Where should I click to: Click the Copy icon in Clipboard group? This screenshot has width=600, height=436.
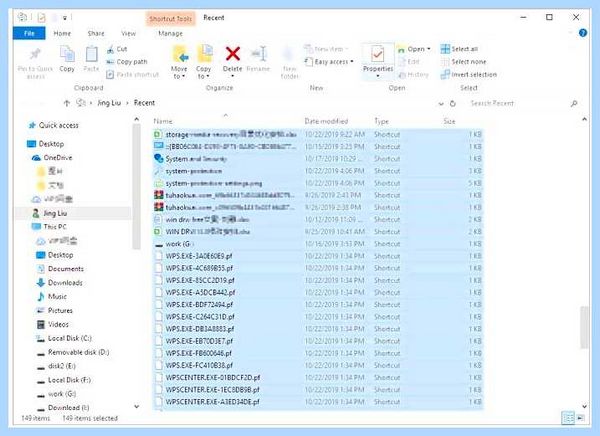click(67, 54)
